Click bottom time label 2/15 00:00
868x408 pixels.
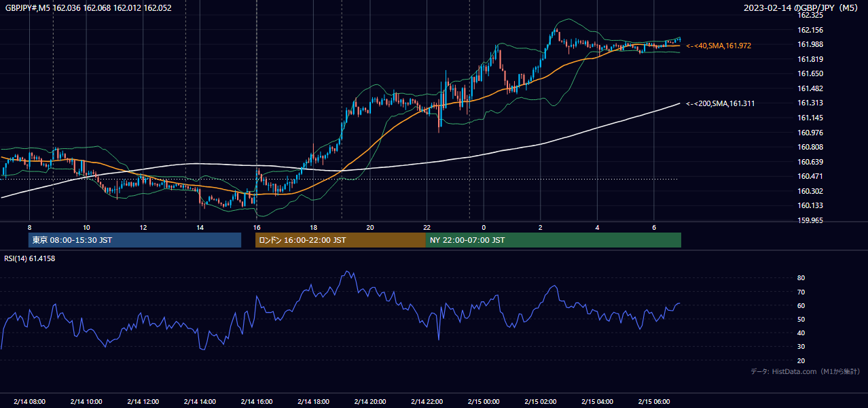(x=484, y=401)
